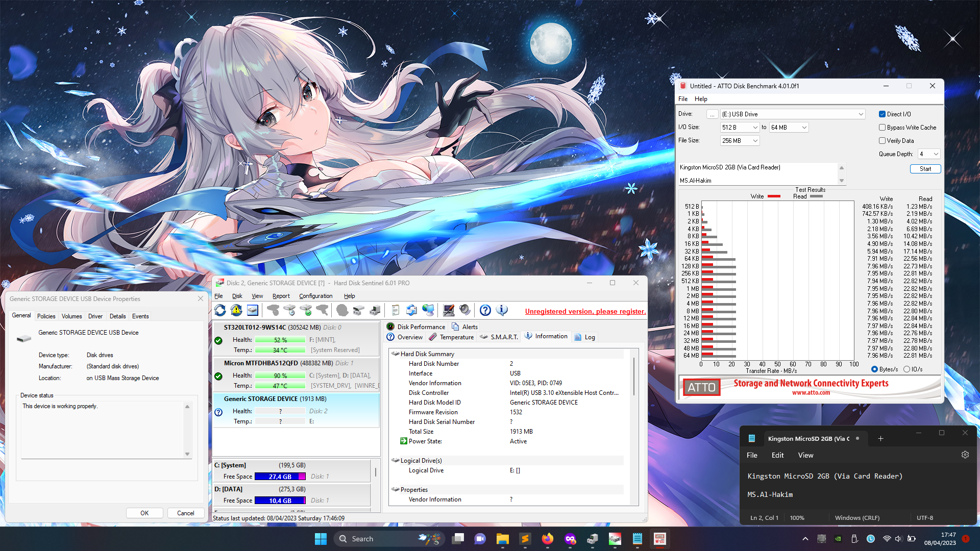Click the 52 % health bar of ST320LT012
The height and width of the screenshot is (551, 980).
point(280,340)
